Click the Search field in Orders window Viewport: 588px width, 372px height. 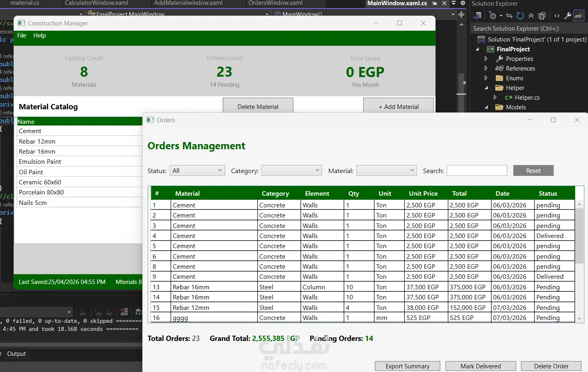pos(477,171)
